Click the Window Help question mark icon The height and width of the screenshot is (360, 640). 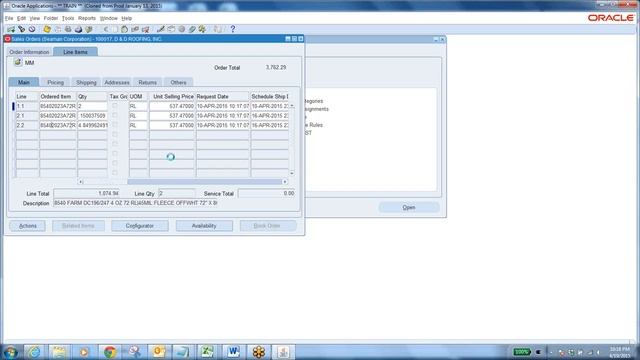[233, 29]
